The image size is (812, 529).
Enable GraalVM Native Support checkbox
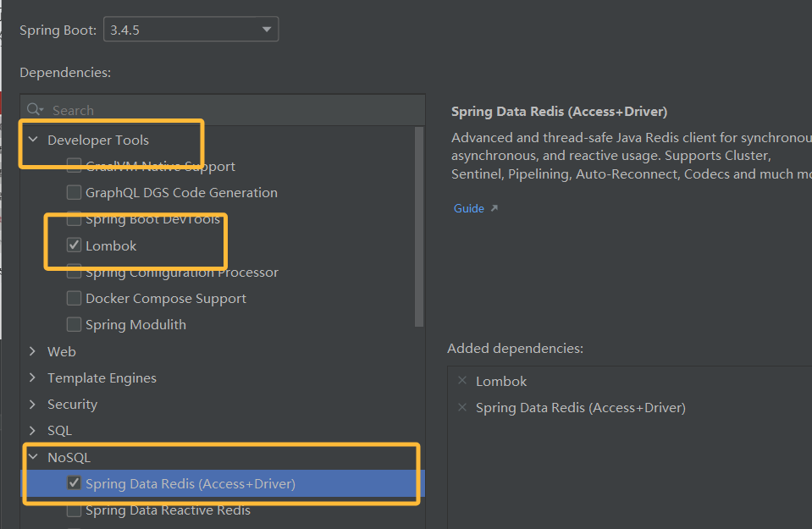point(74,166)
